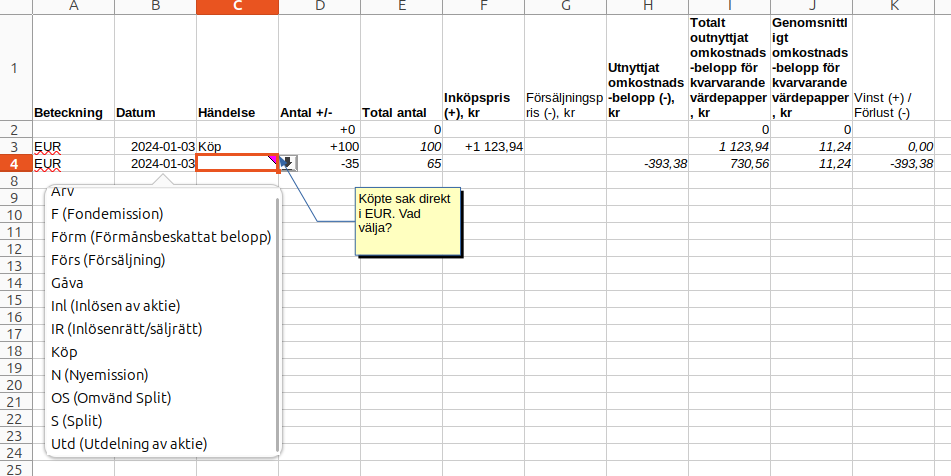The width and height of the screenshot is (951, 476).
Task: Choose the partially visible 'Arv' entry
Action: (x=62, y=192)
